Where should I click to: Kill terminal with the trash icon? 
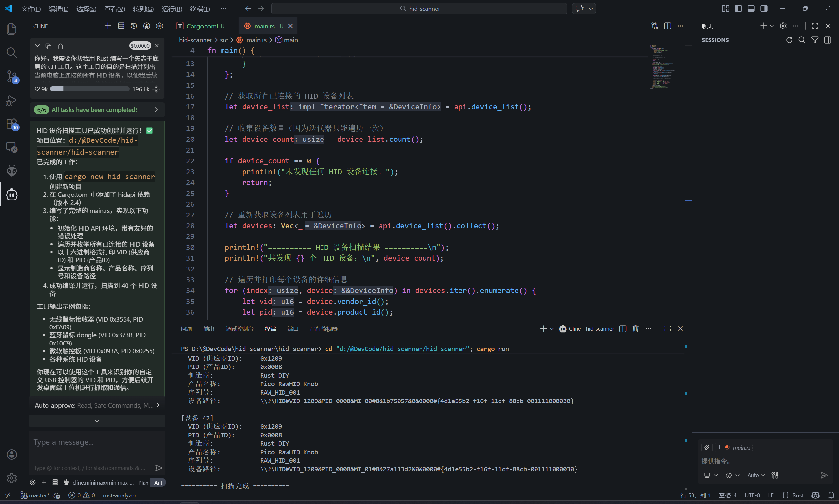[x=635, y=328]
